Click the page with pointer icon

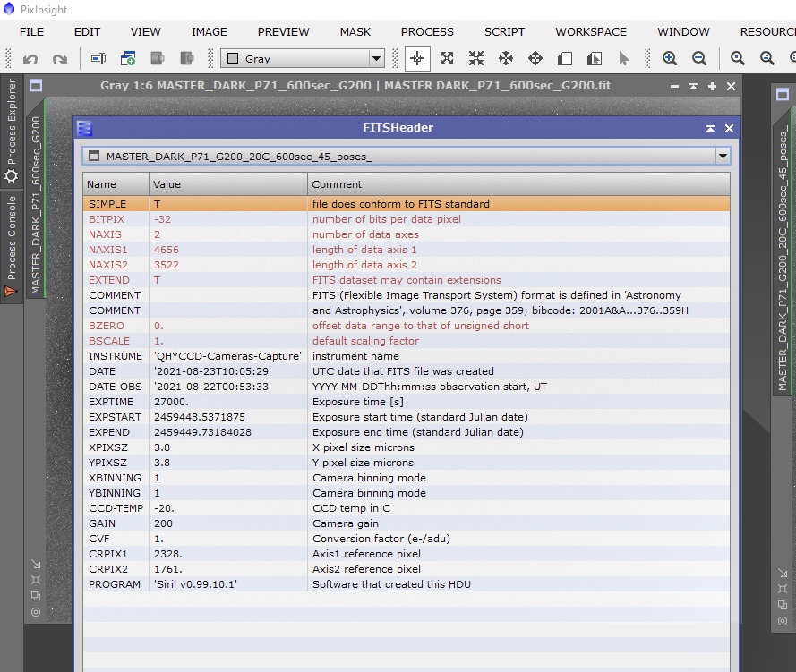coord(594,58)
